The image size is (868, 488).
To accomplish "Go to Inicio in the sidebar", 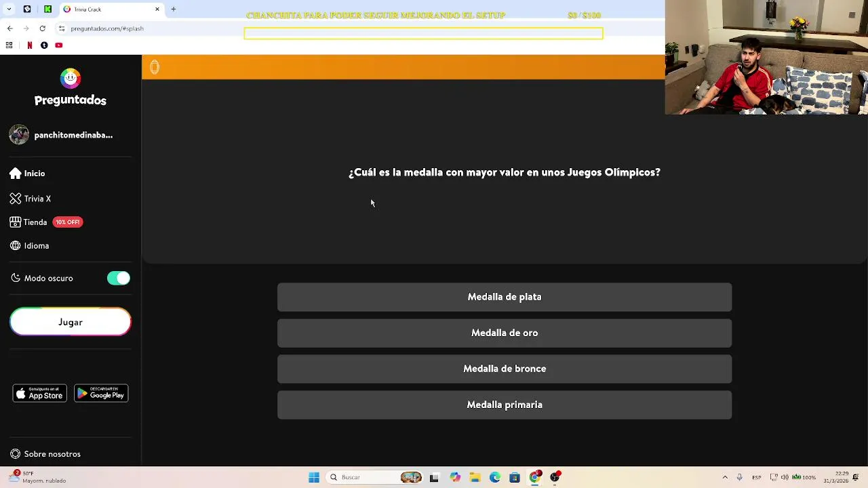I will pos(28,174).
